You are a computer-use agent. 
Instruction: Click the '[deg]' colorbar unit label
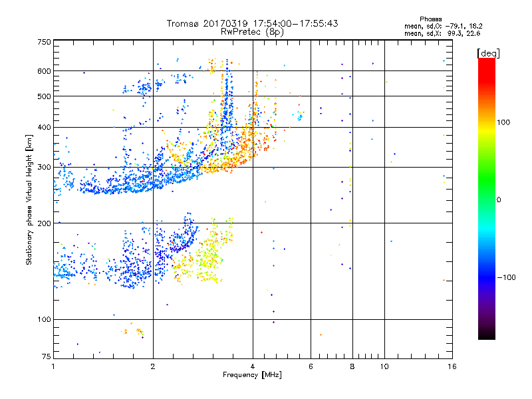pyautogui.click(x=488, y=53)
